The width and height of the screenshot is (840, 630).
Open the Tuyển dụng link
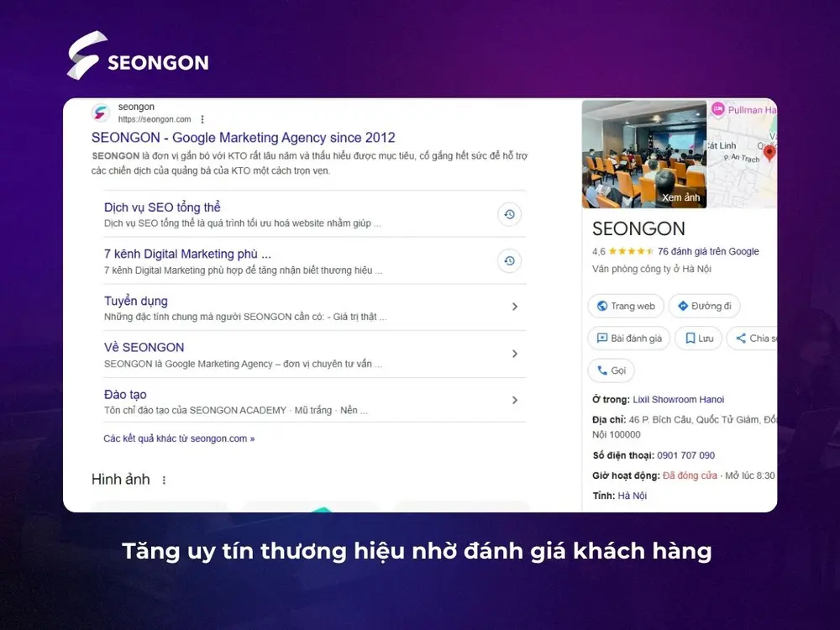136,301
